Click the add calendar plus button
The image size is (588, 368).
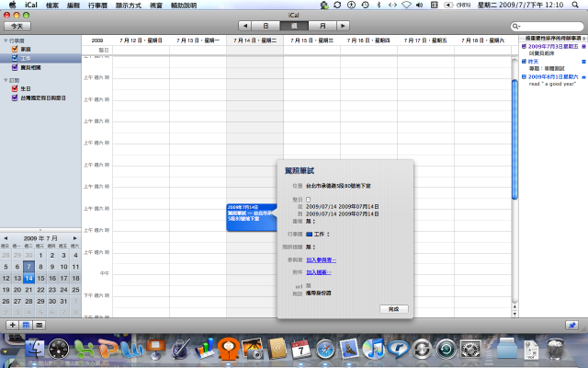pos(12,325)
